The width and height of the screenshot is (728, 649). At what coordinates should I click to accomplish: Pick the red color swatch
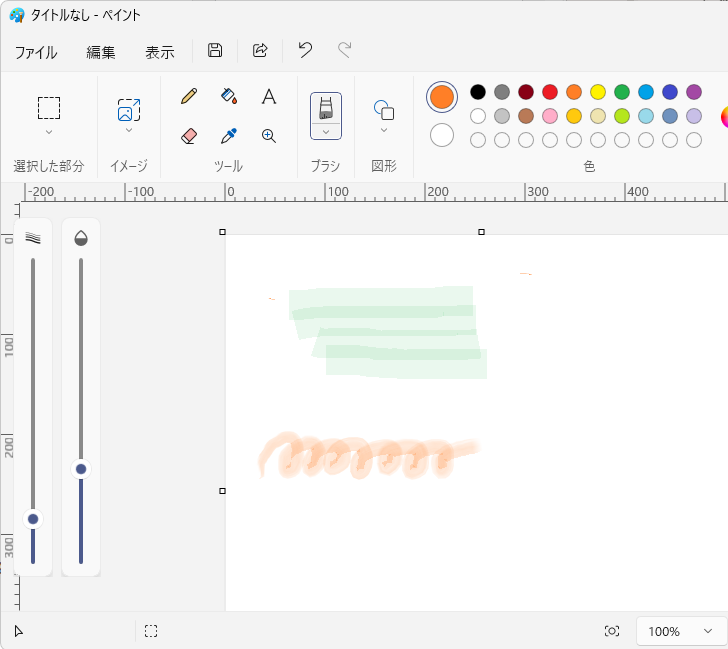[x=550, y=92]
